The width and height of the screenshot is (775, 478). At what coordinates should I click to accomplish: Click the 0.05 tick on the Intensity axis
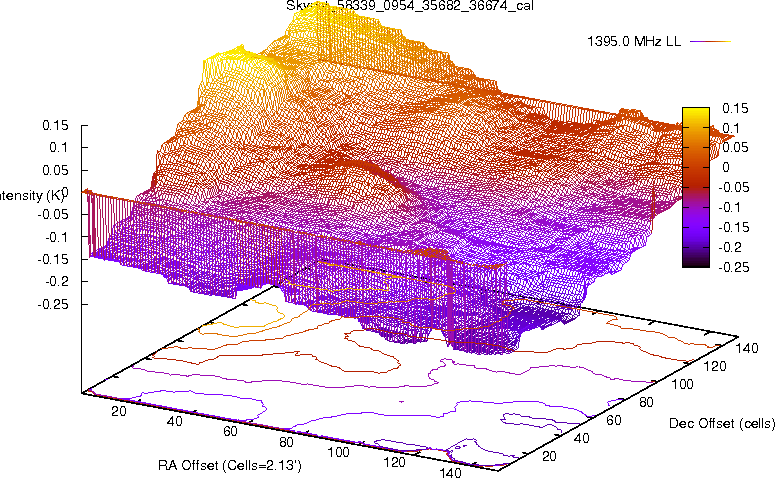55,170
